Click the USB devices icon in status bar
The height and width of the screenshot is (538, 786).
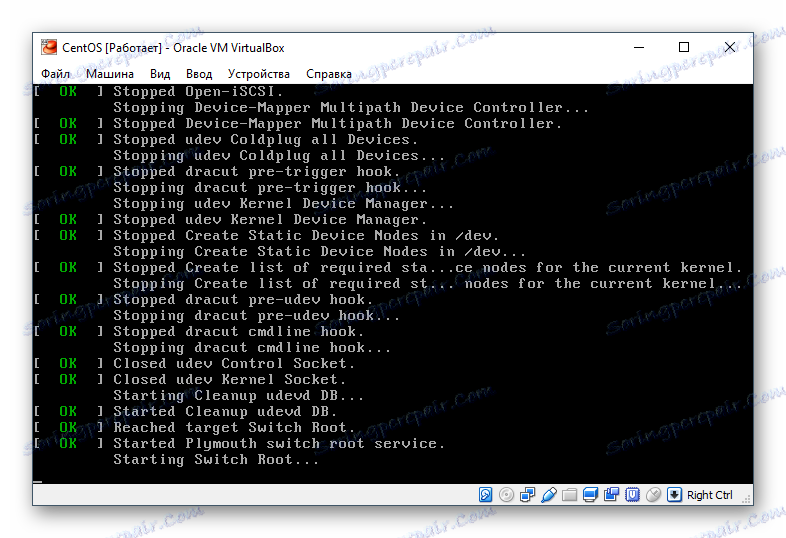[548, 495]
